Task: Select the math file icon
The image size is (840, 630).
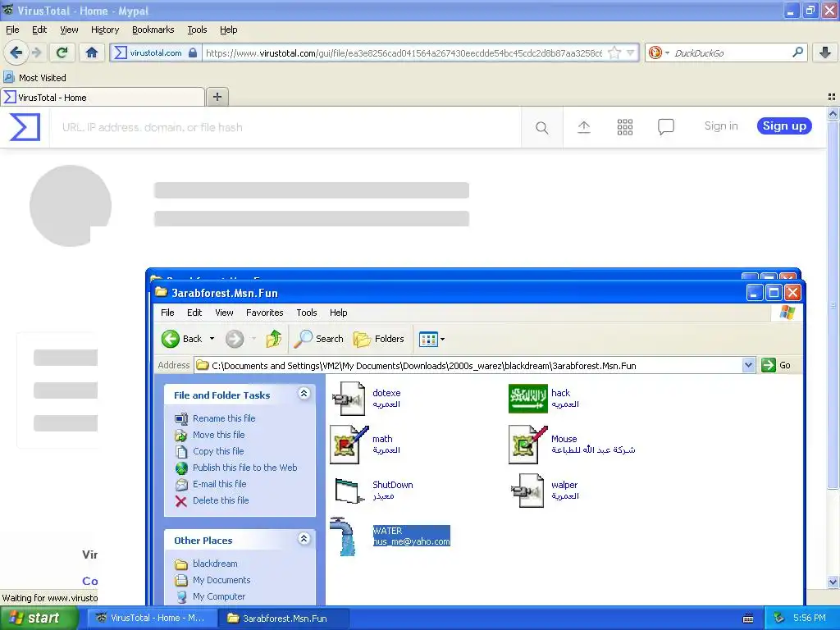Action: tap(349, 444)
